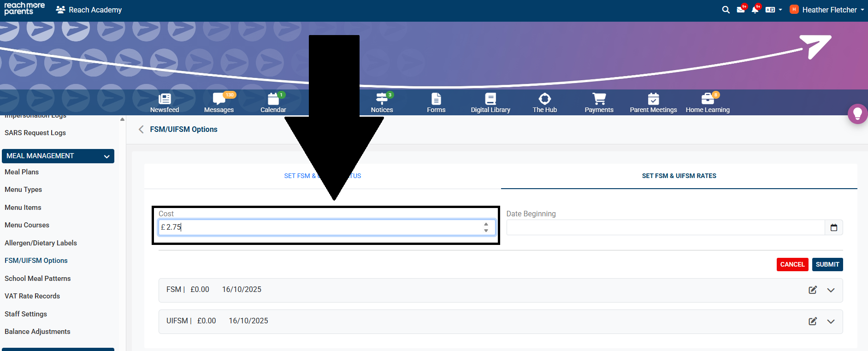This screenshot has width=868, height=351.
Task: Open the Newsfeed icon
Action: point(165,99)
